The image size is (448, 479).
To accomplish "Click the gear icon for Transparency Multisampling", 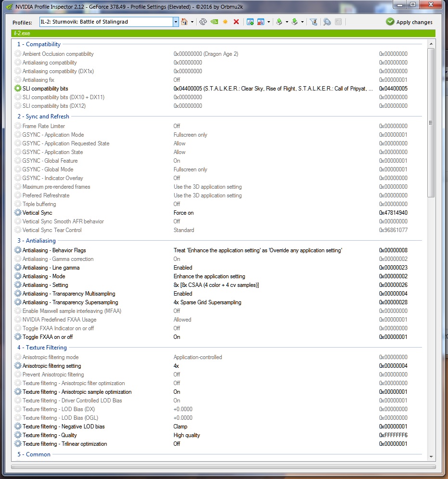I will (18, 294).
